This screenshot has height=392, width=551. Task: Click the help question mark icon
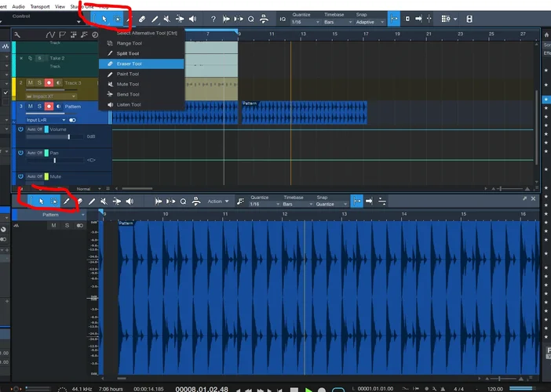pyautogui.click(x=213, y=19)
